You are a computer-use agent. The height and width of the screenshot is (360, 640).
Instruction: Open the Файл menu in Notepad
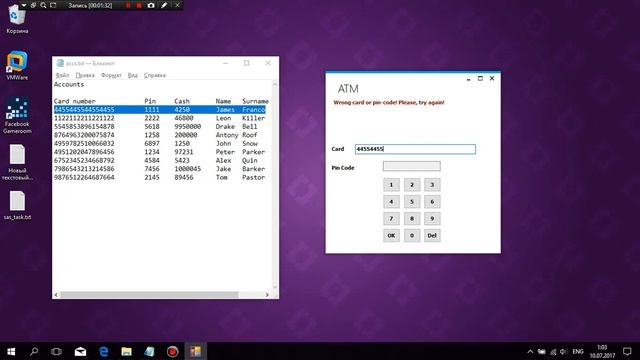(62, 75)
